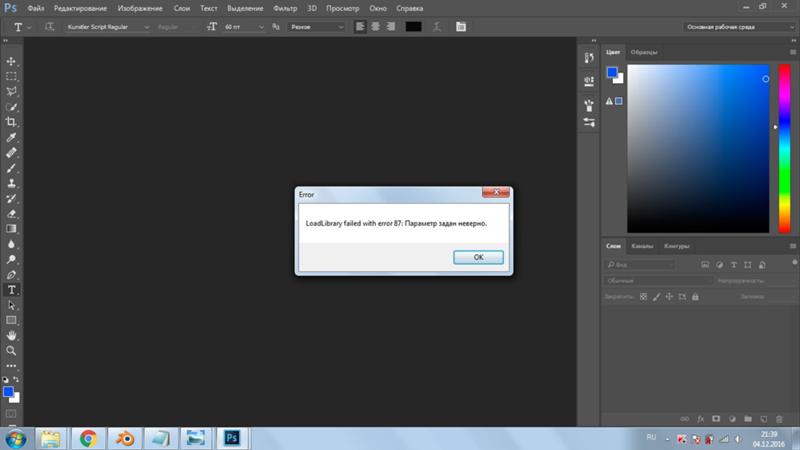
Task: Select the Lasso tool
Action: pos(11,92)
